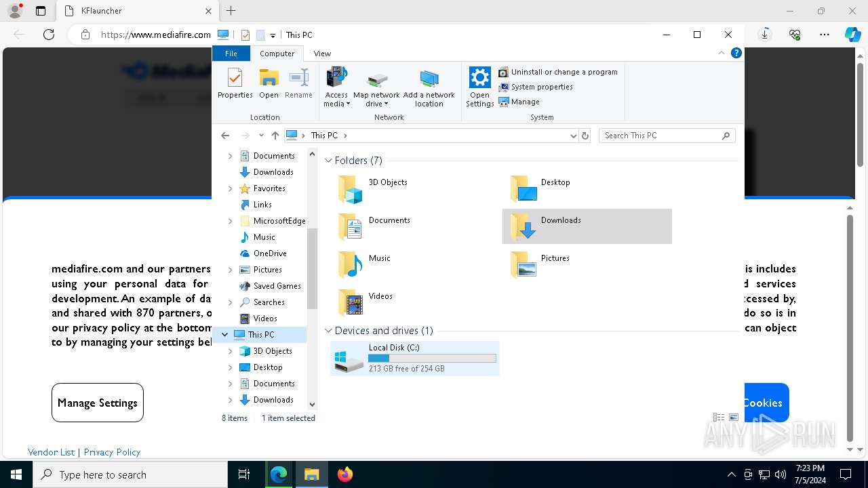Select Local Disk (C:) drive

pos(415,358)
